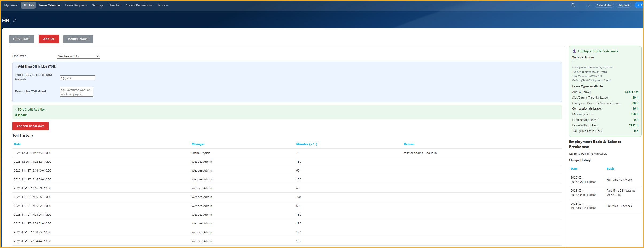644x248 pixels.
Task: Click ADD TOIL TO BALANCE
Action: pos(30,126)
